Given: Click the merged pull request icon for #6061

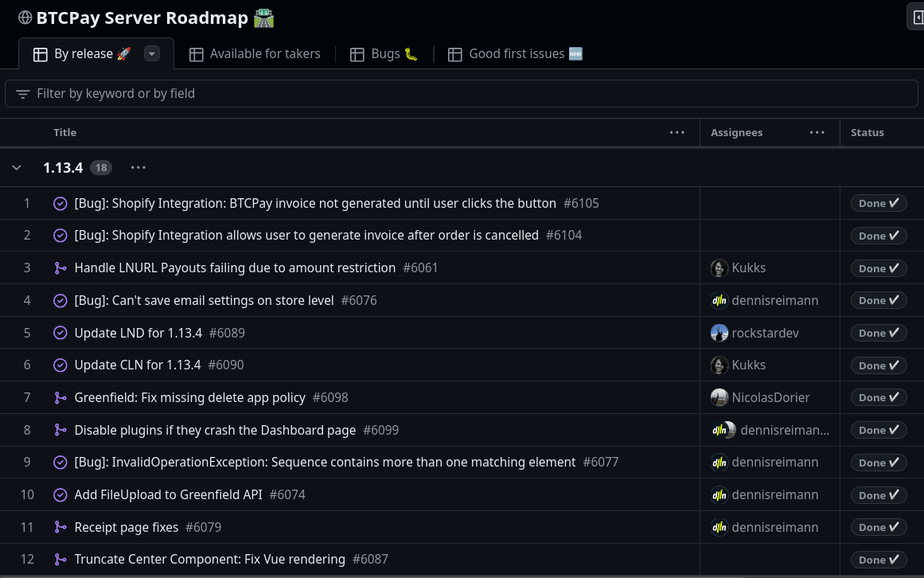Looking at the screenshot, I should pos(60,268).
